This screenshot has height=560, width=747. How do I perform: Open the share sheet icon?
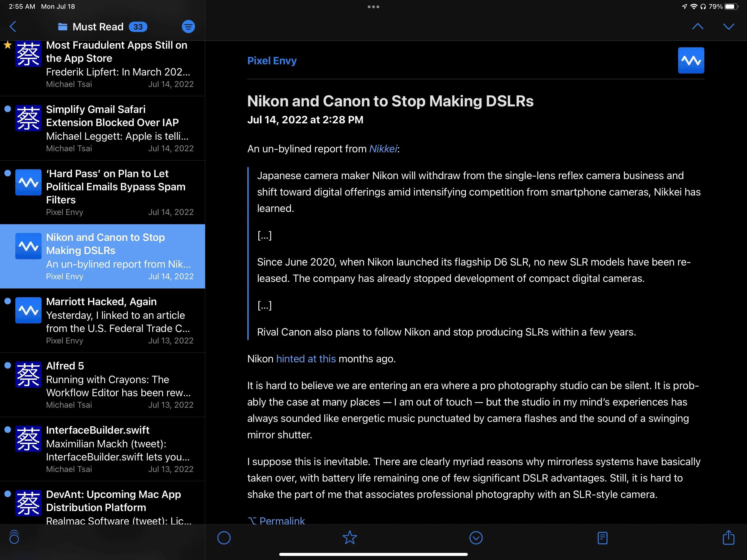tap(728, 537)
